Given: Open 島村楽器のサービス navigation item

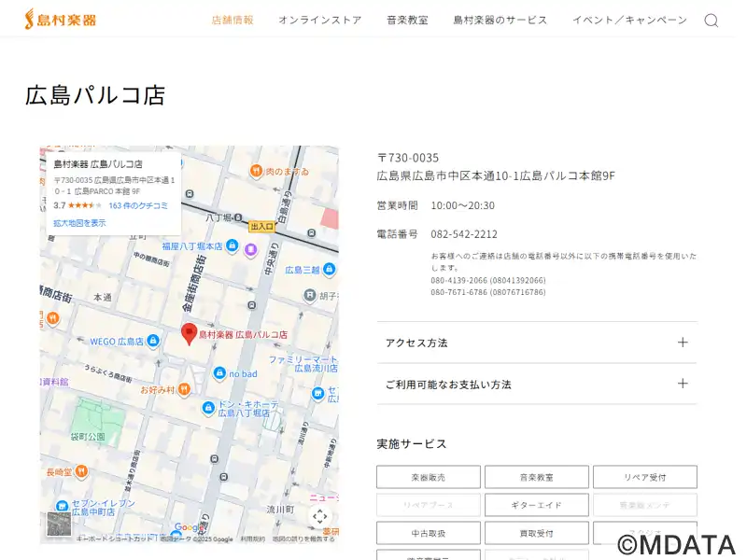Looking at the screenshot, I should coord(500,20).
